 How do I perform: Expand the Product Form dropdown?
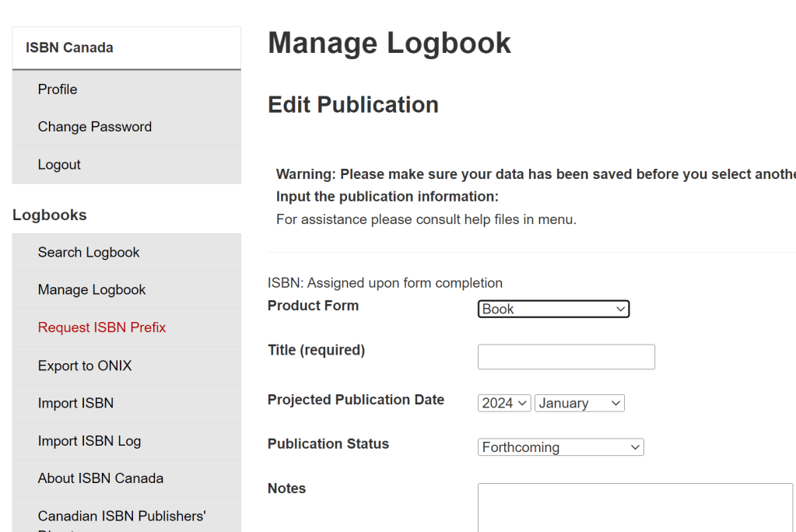[x=553, y=310]
